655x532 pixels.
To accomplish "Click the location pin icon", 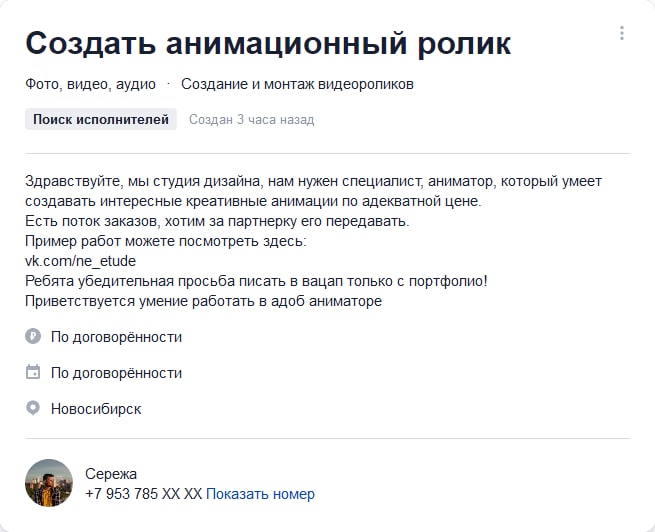I will click(33, 408).
